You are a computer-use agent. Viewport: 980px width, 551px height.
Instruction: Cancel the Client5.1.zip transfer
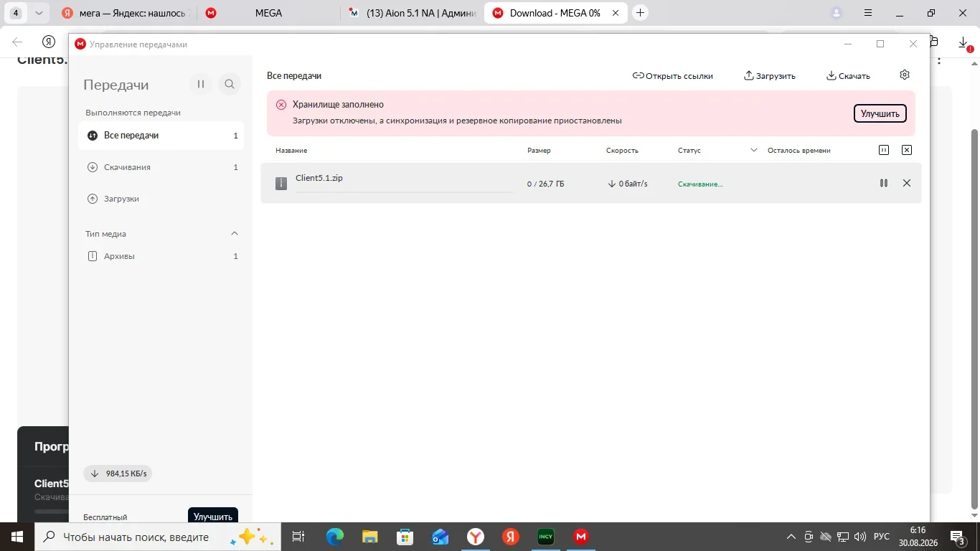click(x=907, y=183)
